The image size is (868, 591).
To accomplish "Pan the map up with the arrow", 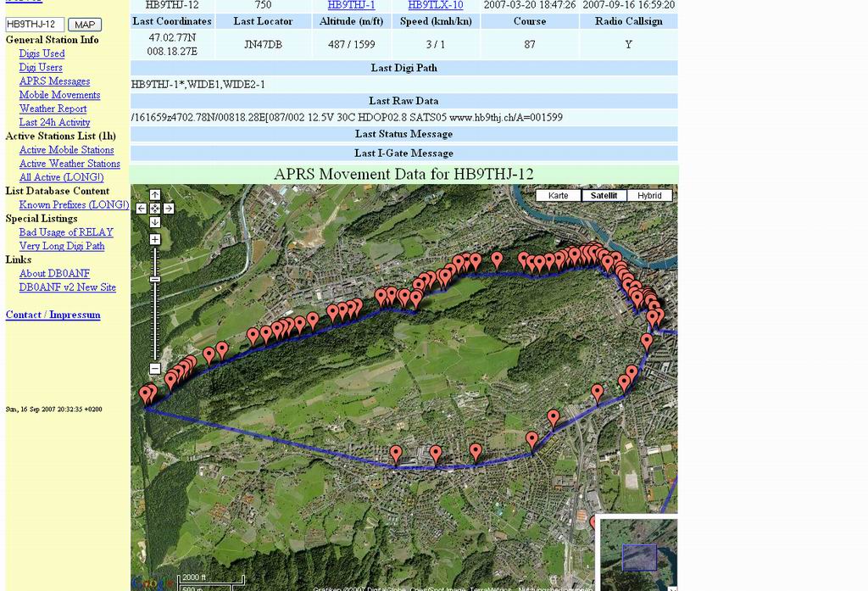I will click(x=155, y=195).
